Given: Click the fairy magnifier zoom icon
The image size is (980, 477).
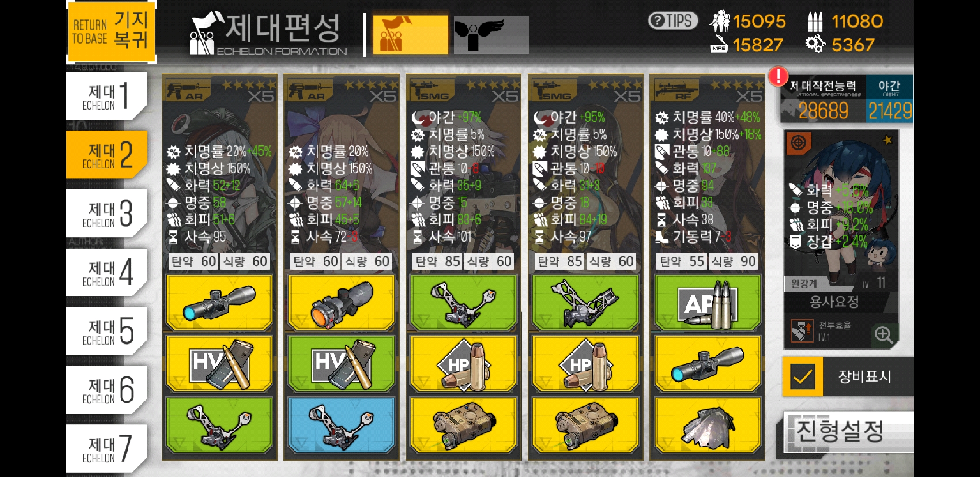Looking at the screenshot, I should point(884,334).
